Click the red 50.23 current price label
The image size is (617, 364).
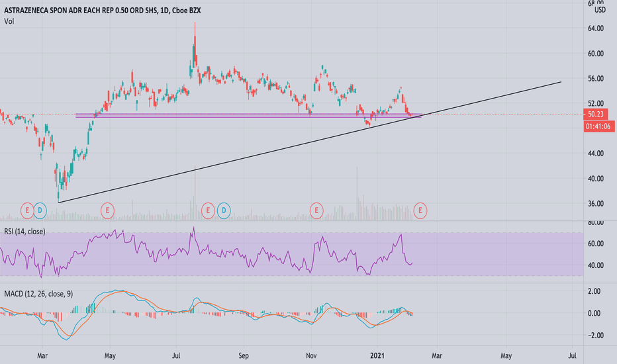coord(596,114)
